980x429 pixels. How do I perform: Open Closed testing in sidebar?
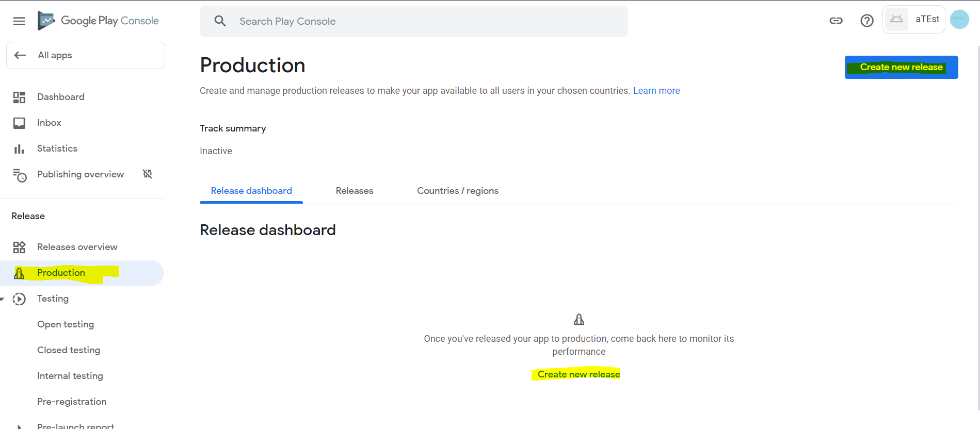[69, 350]
